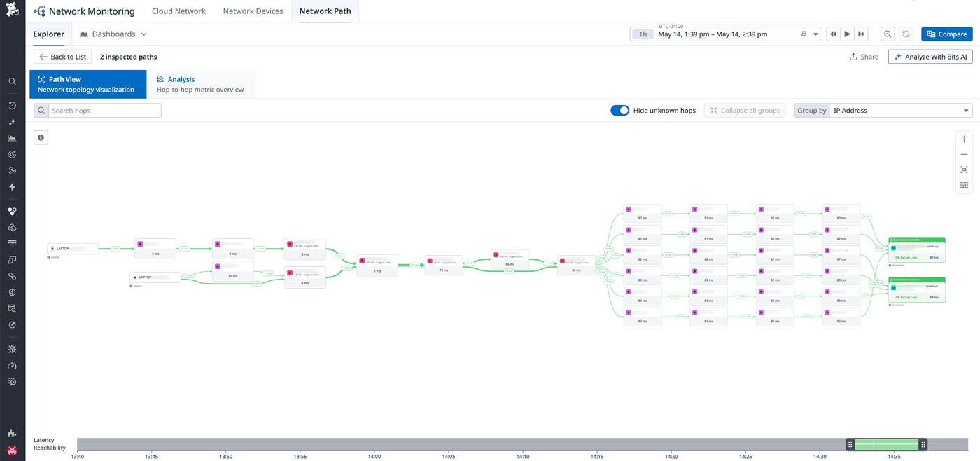Select the hop node showing 86 ms
Viewport: 980px width, 461px height.
coord(510,259)
